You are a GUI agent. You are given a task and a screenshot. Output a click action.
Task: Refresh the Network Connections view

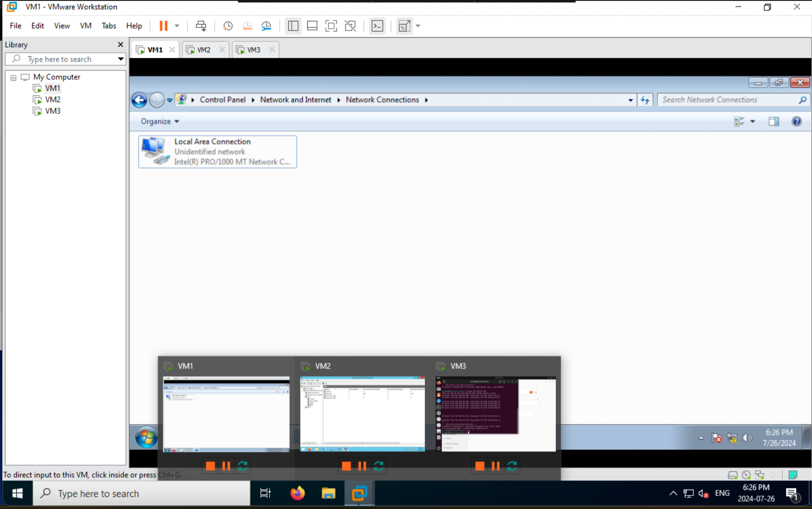[645, 100]
